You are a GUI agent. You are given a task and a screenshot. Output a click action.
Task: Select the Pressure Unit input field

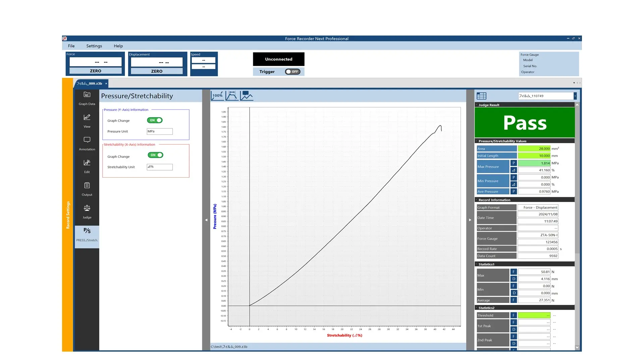coord(159,131)
